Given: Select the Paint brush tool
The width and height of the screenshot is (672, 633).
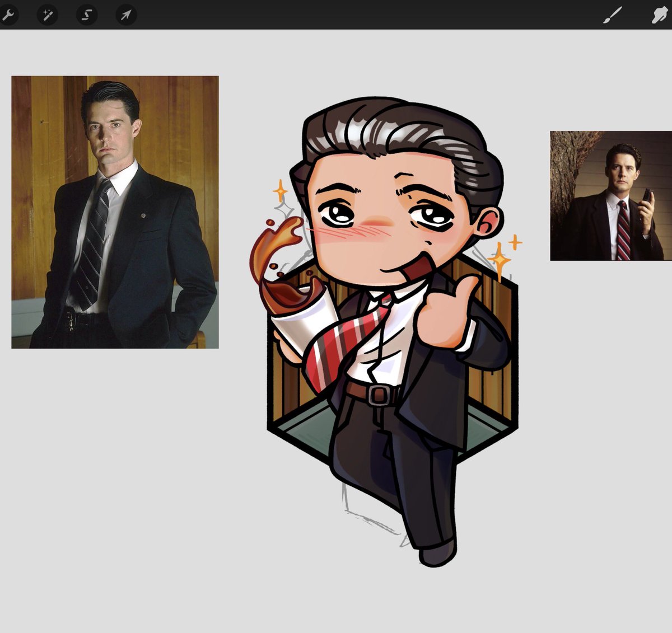Looking at the screenshot, I should point(612,15).
